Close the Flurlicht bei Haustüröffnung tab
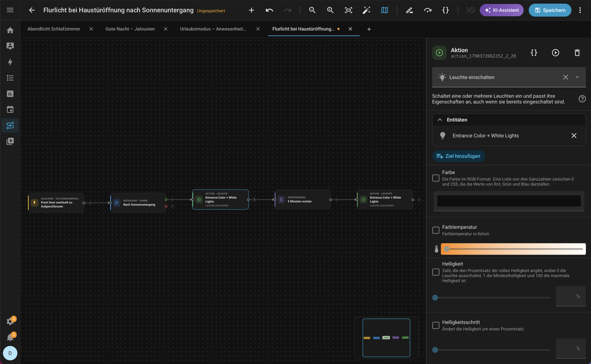This screenshot has width=591, height=364. point(350,29)
